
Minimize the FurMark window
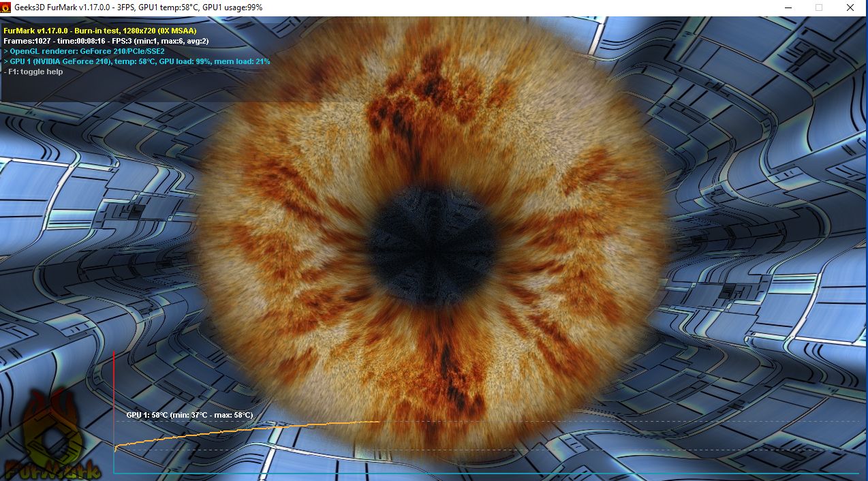point(788,7)
